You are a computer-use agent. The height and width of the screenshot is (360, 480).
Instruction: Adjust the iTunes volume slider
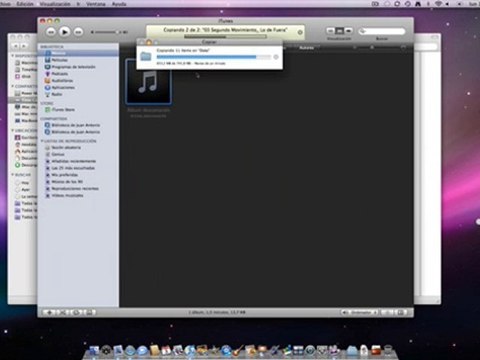[x=109, y=32]
